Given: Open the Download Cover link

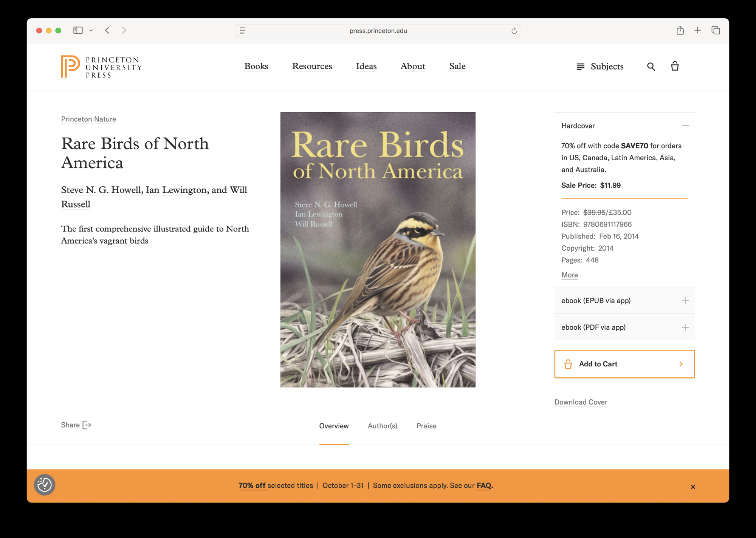Looking at the screenshot, I should [581, 402].
